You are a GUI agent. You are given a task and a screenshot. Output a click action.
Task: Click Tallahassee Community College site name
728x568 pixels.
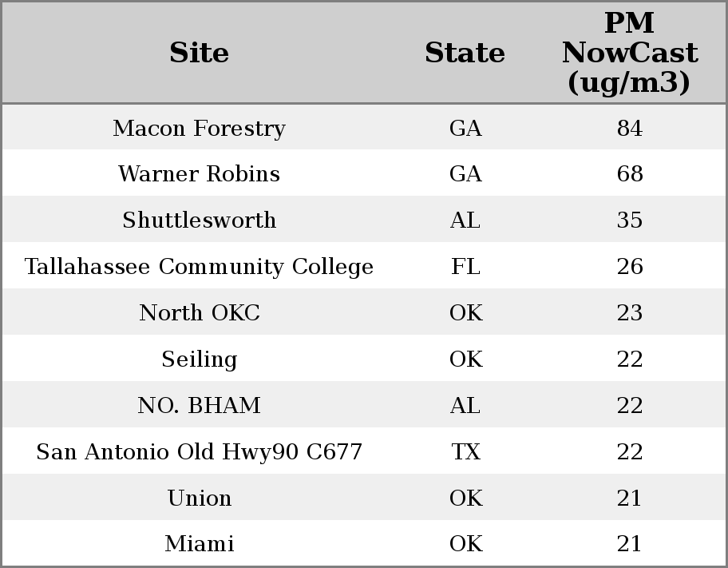(199, 267)
